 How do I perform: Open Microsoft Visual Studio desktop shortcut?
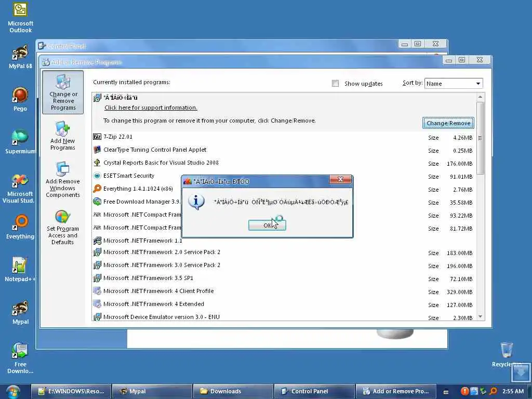pos(19,188)
